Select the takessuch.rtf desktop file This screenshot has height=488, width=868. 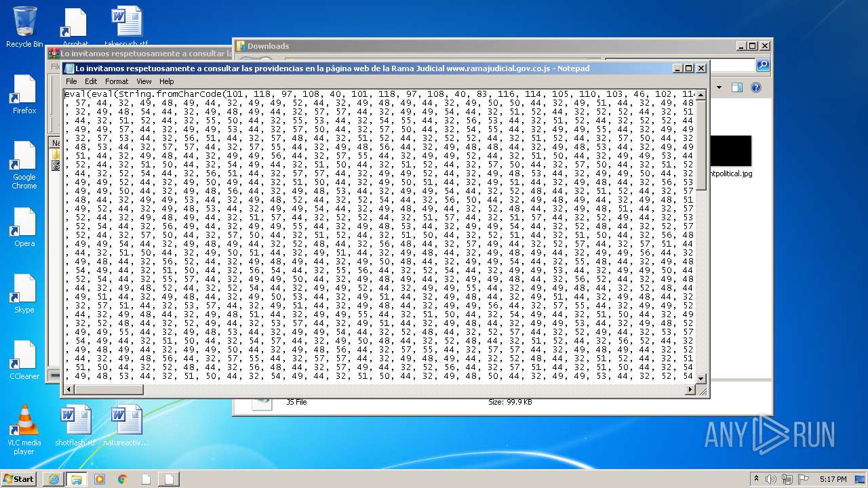coord(126,27)
